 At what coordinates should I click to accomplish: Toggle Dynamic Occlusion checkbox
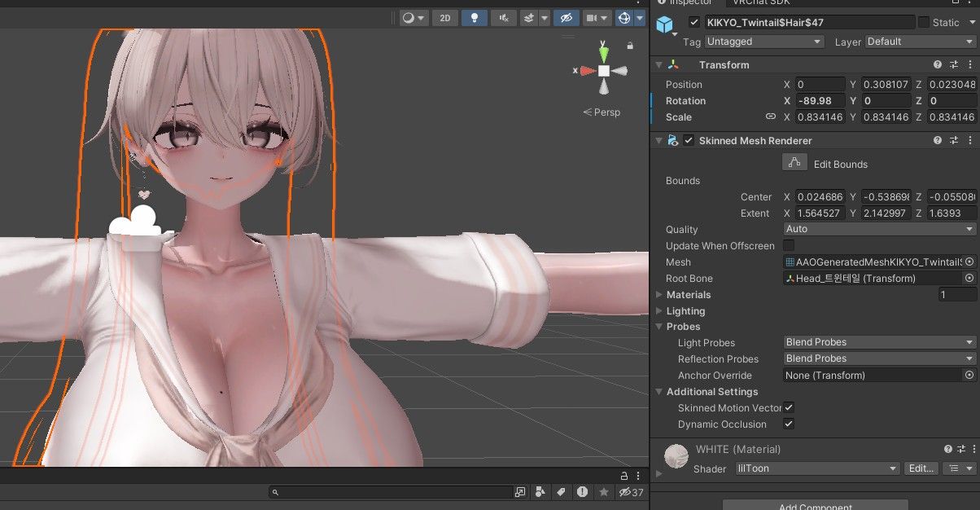click(x=789, y=424)
